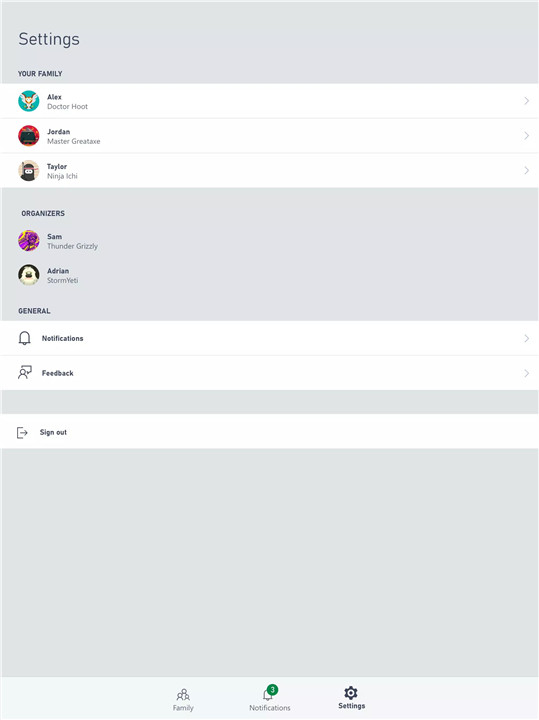Click the Sign out door-arrow icon
Image resolution: width=539 pixels, height=720 pixels.
point(22,433)
